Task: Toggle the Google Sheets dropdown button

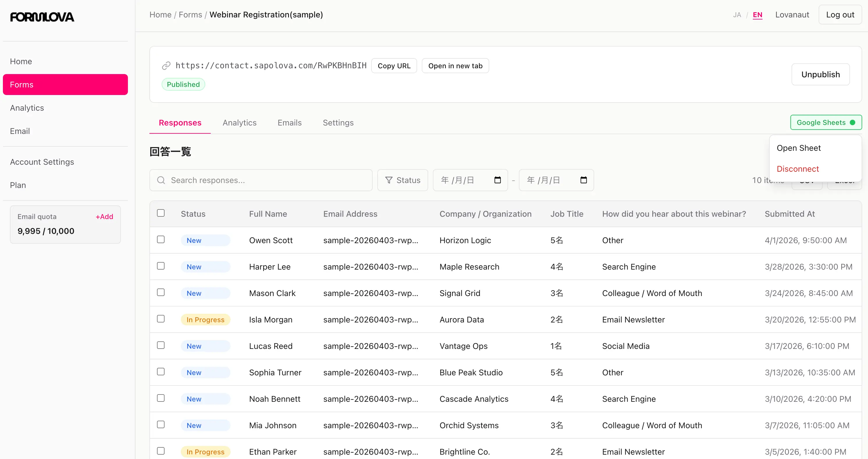Action: 826,123
